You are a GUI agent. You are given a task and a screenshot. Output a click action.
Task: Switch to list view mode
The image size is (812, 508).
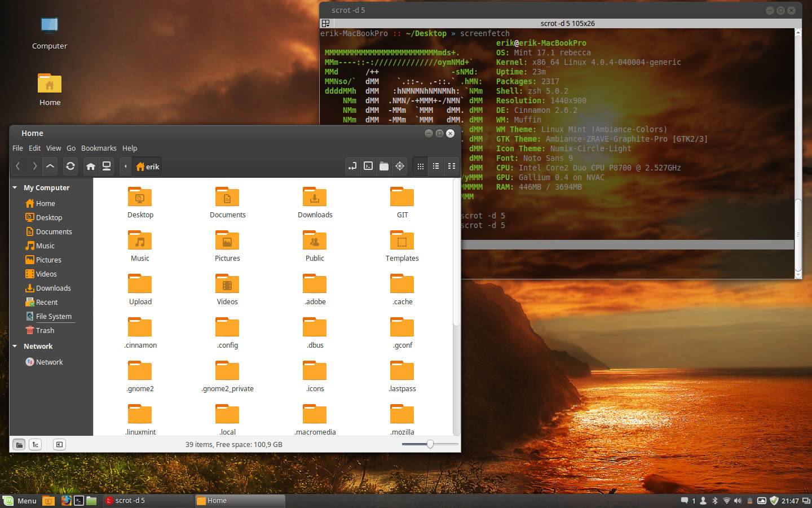[436, 166]
